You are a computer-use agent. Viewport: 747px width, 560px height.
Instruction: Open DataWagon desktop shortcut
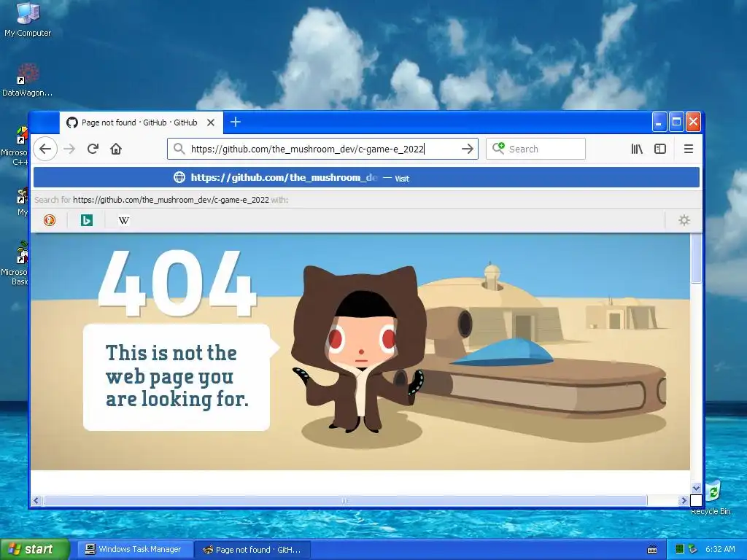27,80
